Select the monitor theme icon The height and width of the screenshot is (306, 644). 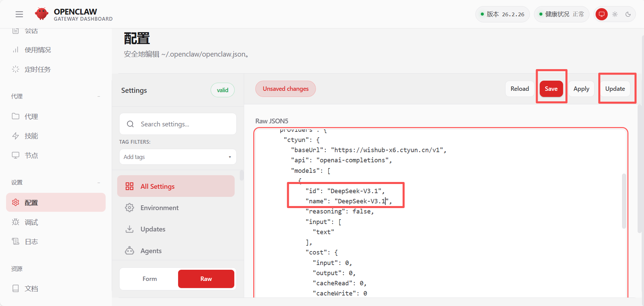[601, 14]
